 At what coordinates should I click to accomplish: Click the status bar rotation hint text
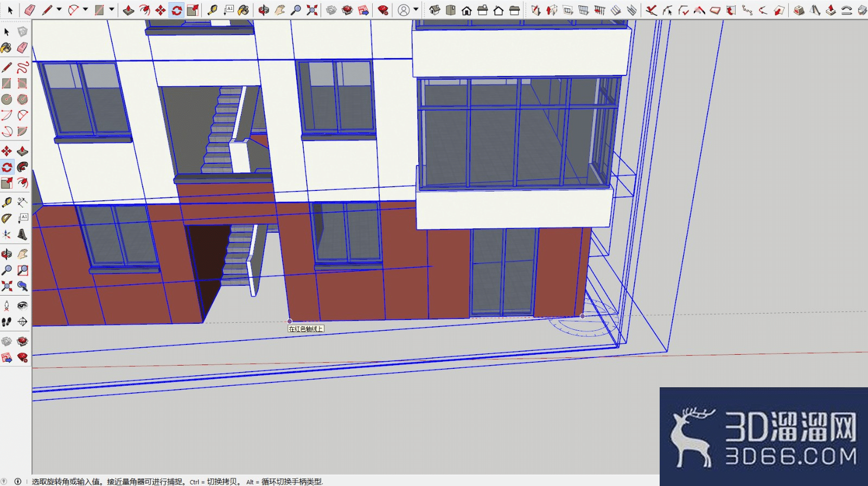click(x=177, y=481)
